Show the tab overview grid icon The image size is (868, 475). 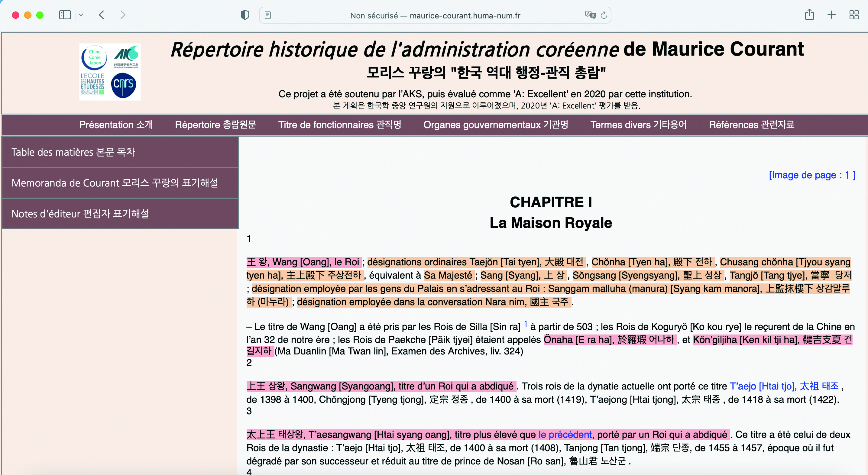coord(854,15)
